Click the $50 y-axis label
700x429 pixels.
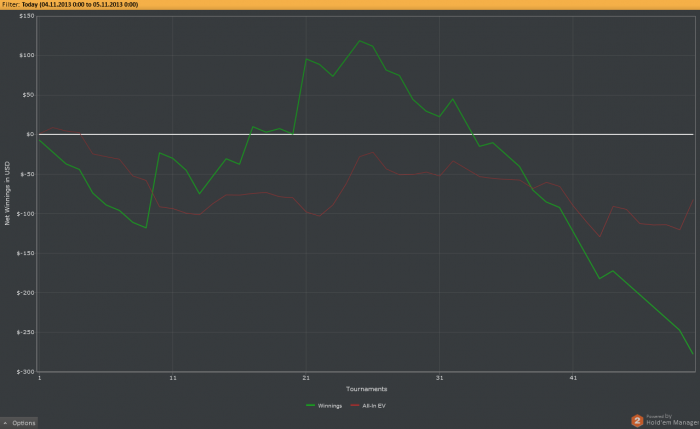[x=28, y=95]
